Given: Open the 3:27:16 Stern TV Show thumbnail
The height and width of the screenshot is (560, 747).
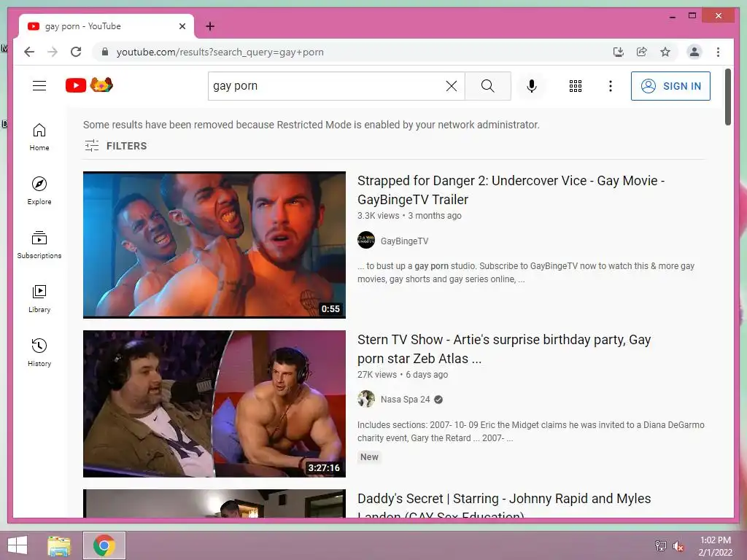Looking at the screenshot, I should click(214, 404).
